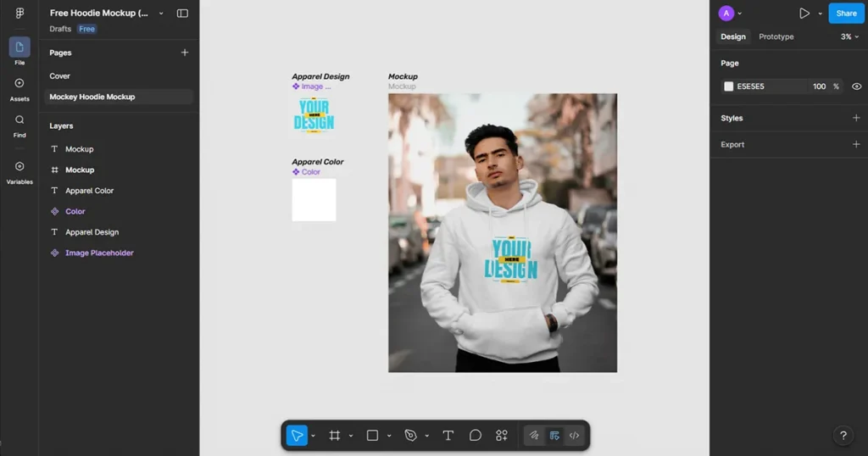Click the purple Image component label
Viewport: 868px width, 456px height.
click(312, 86)
